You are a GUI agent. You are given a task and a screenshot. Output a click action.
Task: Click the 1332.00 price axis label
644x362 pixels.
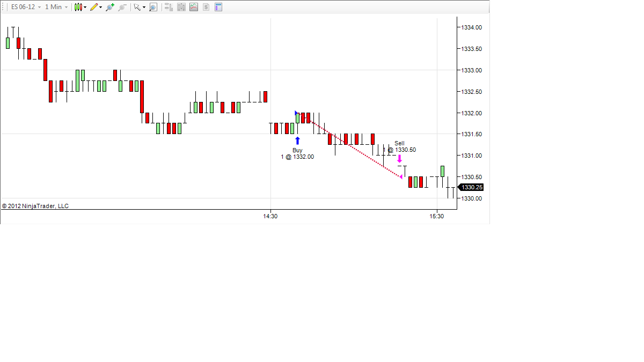[472, 113]
